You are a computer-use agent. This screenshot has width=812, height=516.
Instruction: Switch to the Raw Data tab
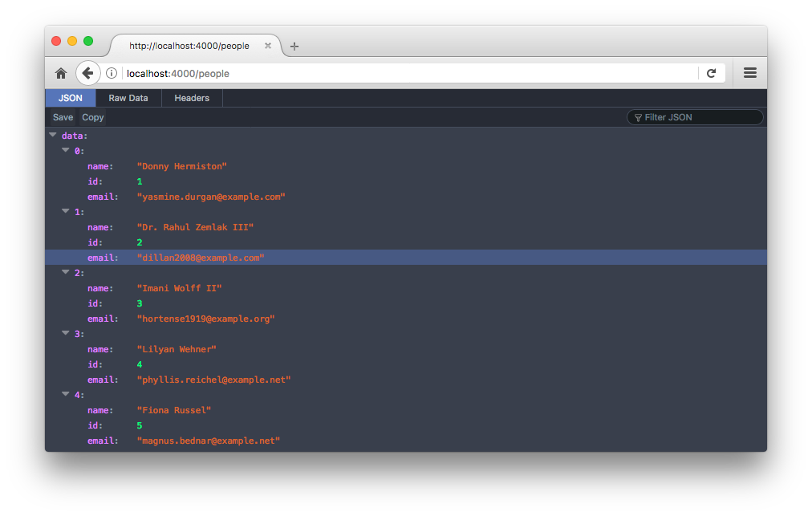pyautogui.click(x=128, y=98)
